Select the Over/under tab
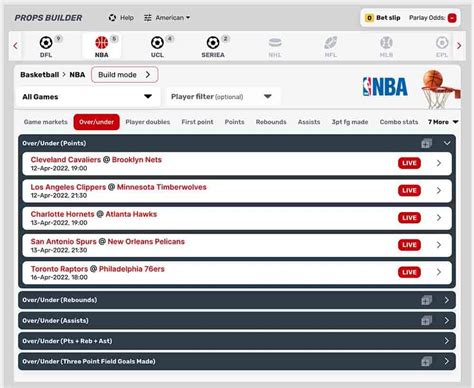The width and height of the screenshot is (474, 388). coord(97,122)
